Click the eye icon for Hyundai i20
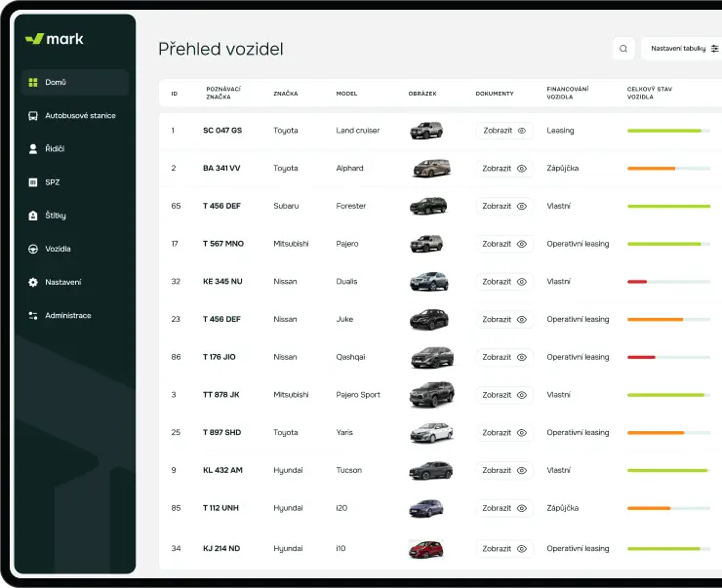722x588 pixels. [522, 508]
